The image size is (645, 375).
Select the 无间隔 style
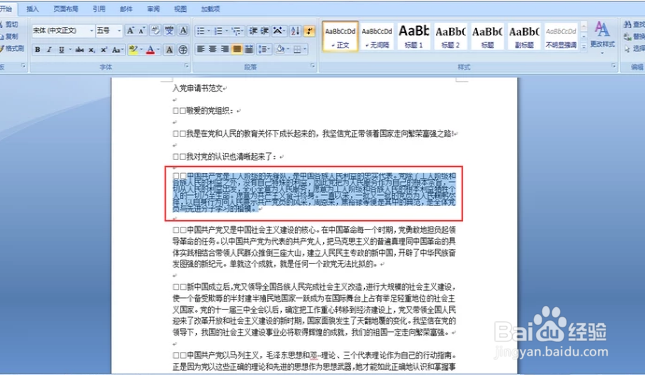pos(377,36)
